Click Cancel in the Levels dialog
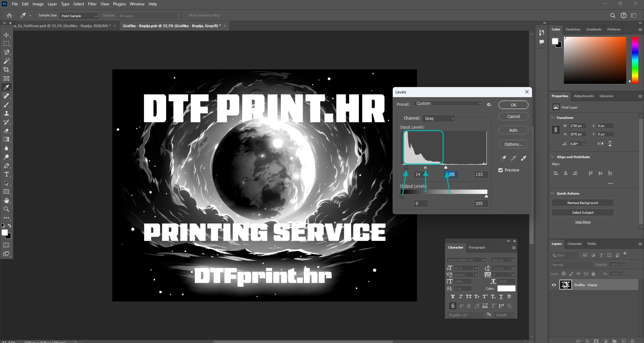 pyautogui.click(x=514, y=116)
